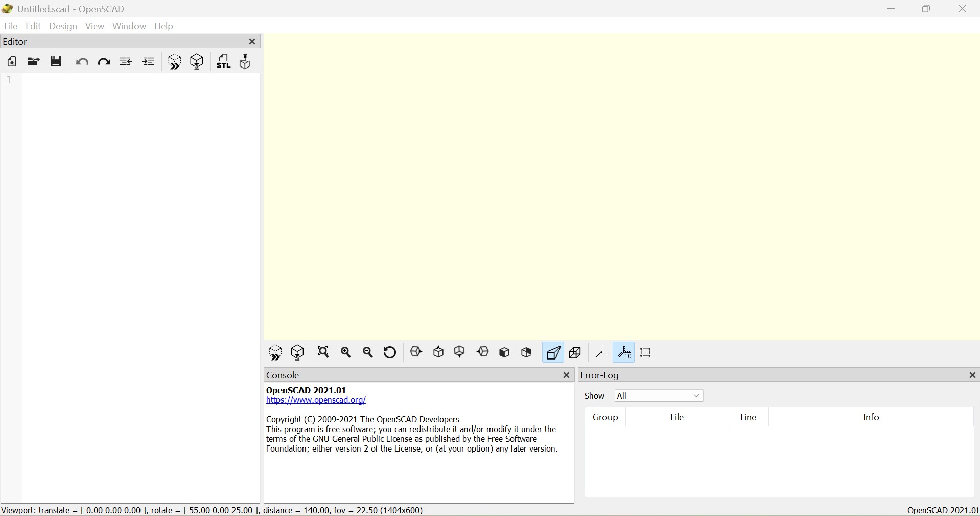Screen dimensions: 980x516
Task: Zoom in on the 3D view
Action: coord(346,352)
